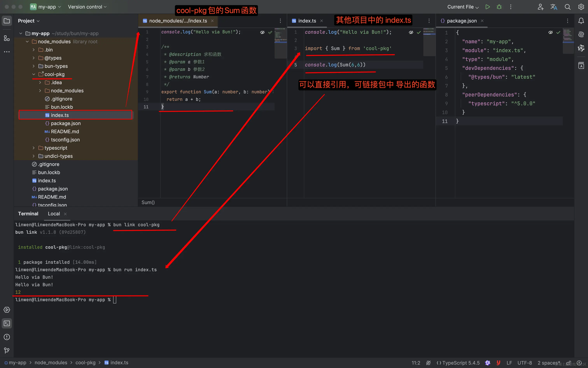Switch to the middle index.ts editor tab
Screen dimensions: 588x368
tap(307, 21)
